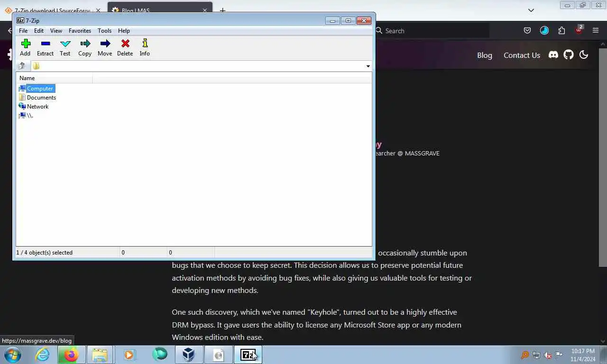This screenshot has height=364, width=607.
Task: Click the Add toolbar icon in 7-Zip
Action: click(25, 47)
